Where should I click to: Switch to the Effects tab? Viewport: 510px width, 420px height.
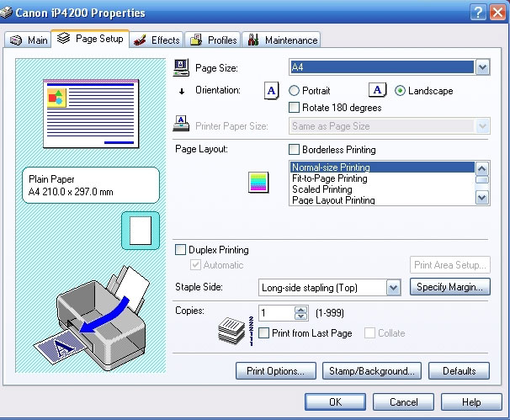157,40
